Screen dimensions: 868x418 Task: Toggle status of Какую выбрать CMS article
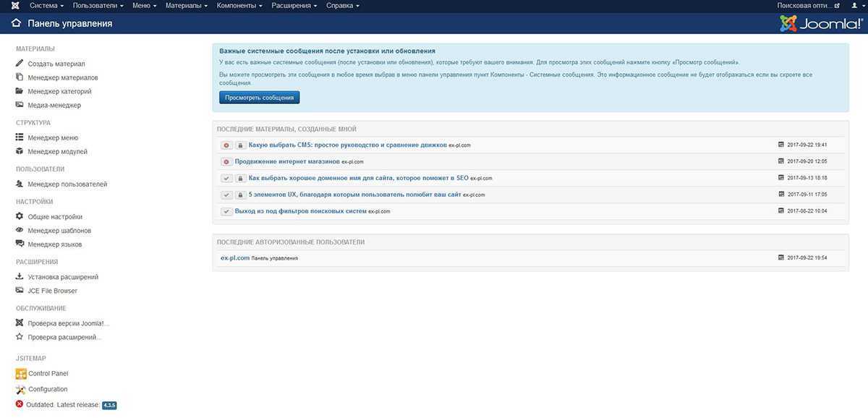tap(226, 145)
